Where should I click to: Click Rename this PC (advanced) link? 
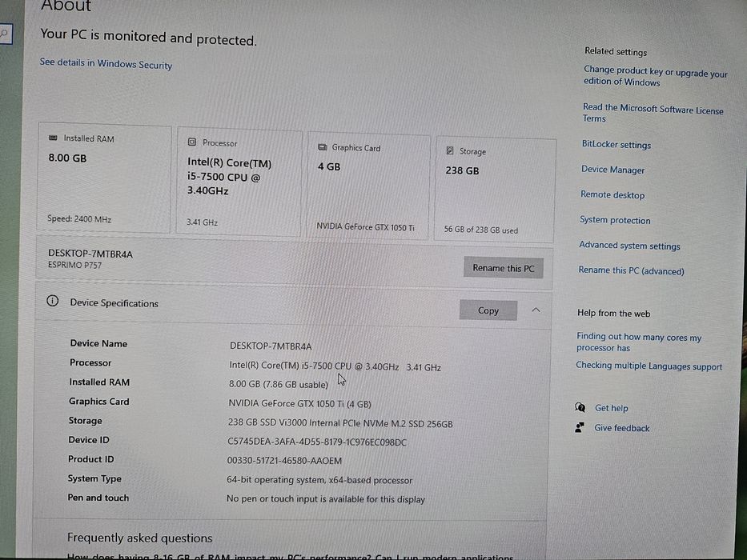coord(631,270)
